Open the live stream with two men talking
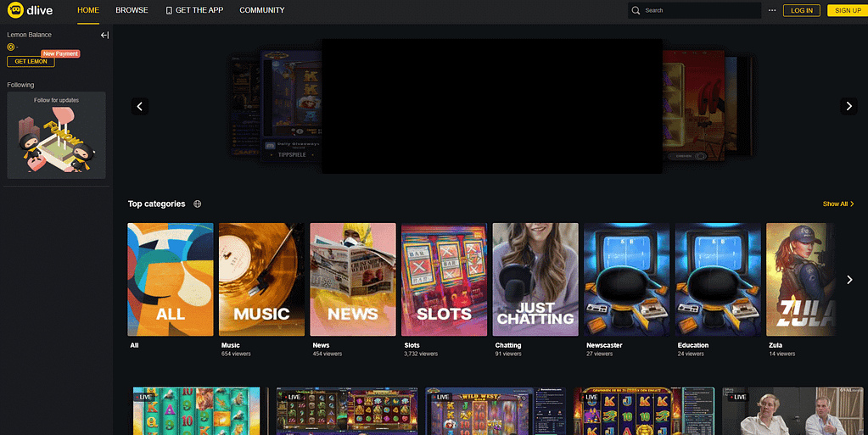Image resolution: width=868 pixels, height=435 pixels. [x=792, y=410]
